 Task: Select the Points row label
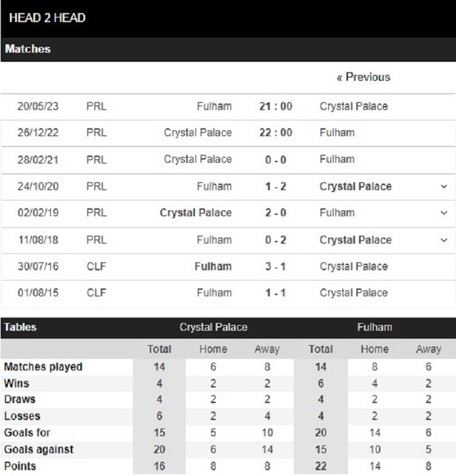click(x=20, y=466)
